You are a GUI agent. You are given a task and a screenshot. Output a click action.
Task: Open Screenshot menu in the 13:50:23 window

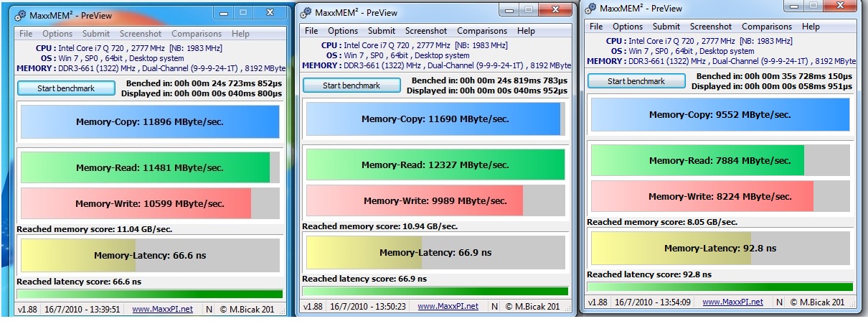click(x=426, y=31)
